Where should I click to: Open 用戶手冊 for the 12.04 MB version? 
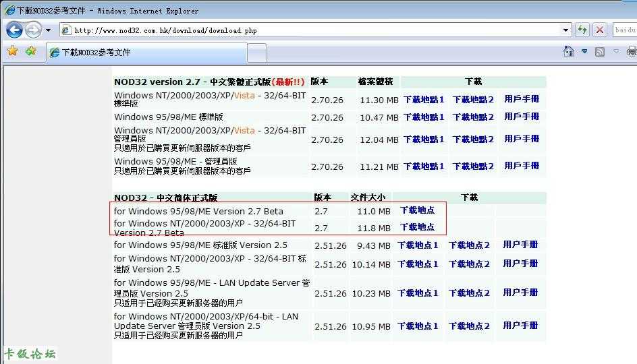point(522,139)
